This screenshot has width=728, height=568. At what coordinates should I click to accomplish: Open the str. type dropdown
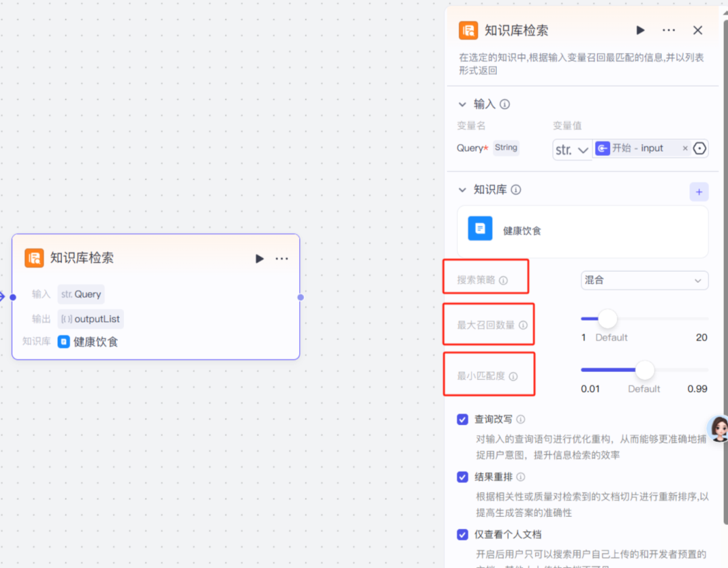(572, 149)
